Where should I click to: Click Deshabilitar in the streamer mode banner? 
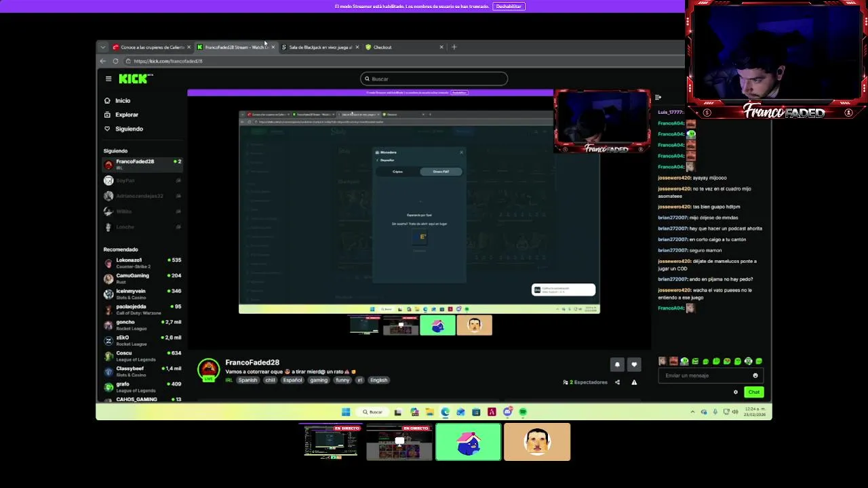509,6
